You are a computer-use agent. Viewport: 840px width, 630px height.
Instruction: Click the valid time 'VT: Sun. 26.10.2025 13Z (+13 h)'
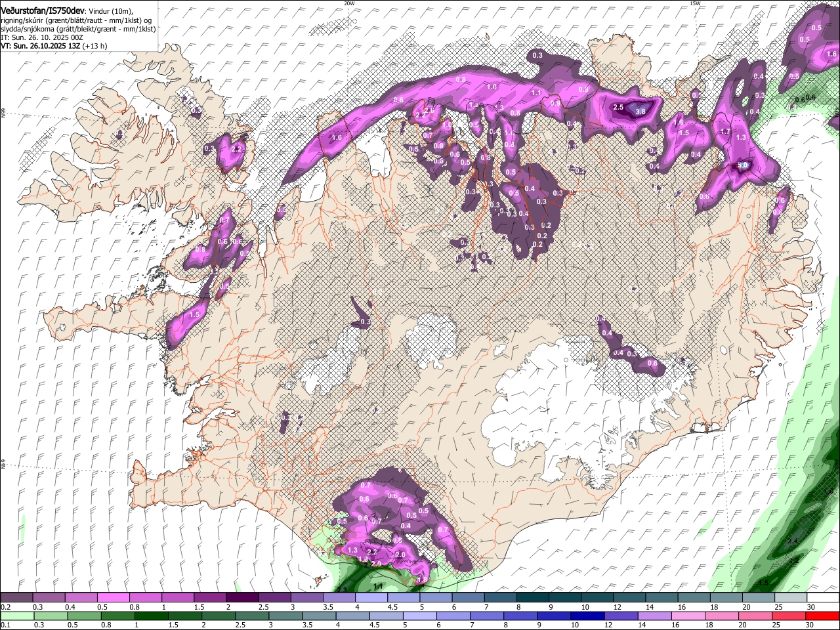click(54, 46)
